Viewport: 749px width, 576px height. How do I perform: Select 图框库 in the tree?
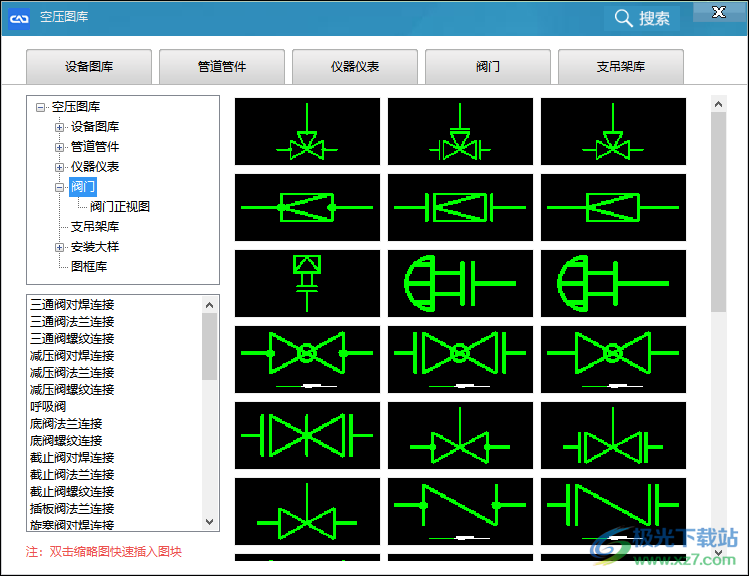(89, 267)
